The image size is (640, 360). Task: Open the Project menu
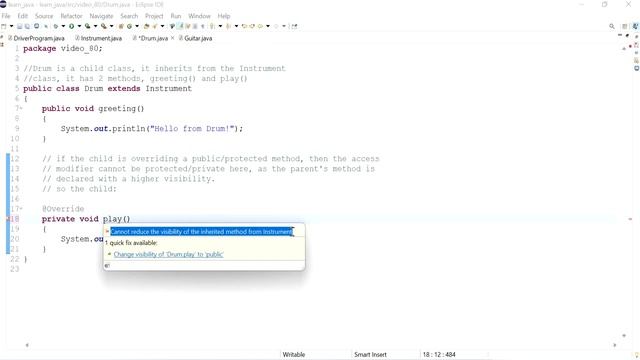click(154, 16)
